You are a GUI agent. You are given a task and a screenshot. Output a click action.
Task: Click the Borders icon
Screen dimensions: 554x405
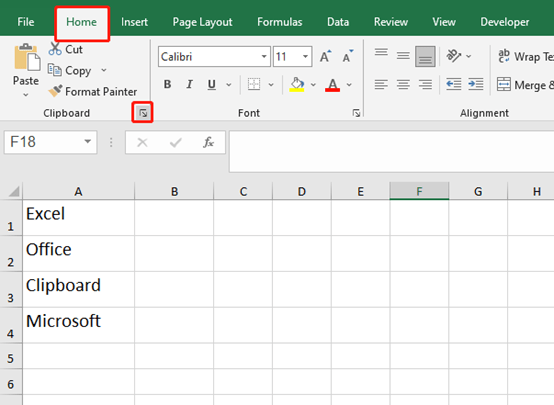click(x=254, y=84)
